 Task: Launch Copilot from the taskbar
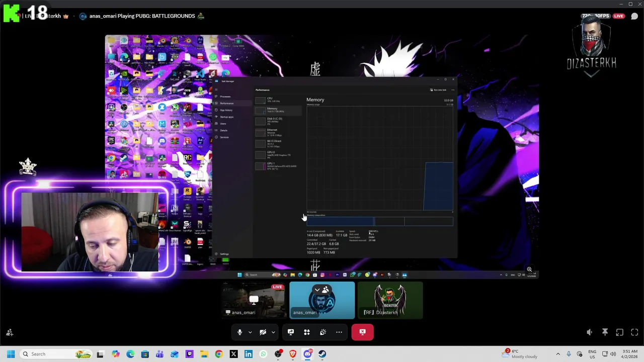pos(116,354)
